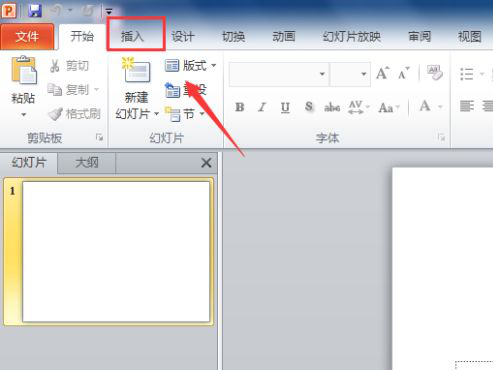Clear all formatting with the eraser icon
The width and height of the screenshot is (493, 370).
435,73
